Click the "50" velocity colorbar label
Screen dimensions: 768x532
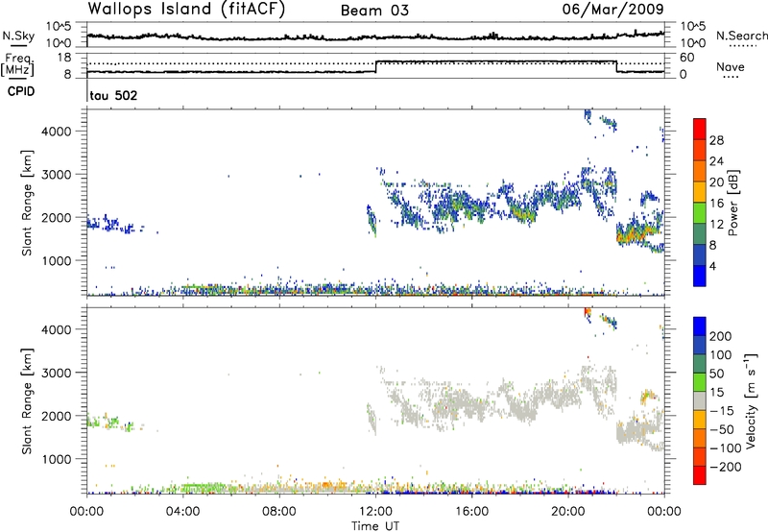point(716,374)
